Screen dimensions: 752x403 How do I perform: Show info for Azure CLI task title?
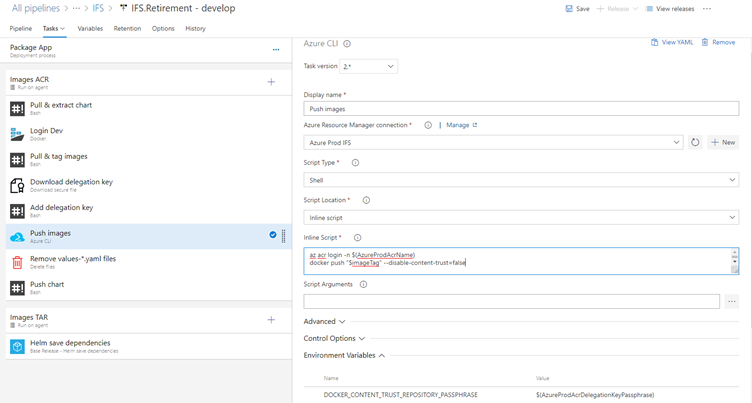tap(347, 44)
